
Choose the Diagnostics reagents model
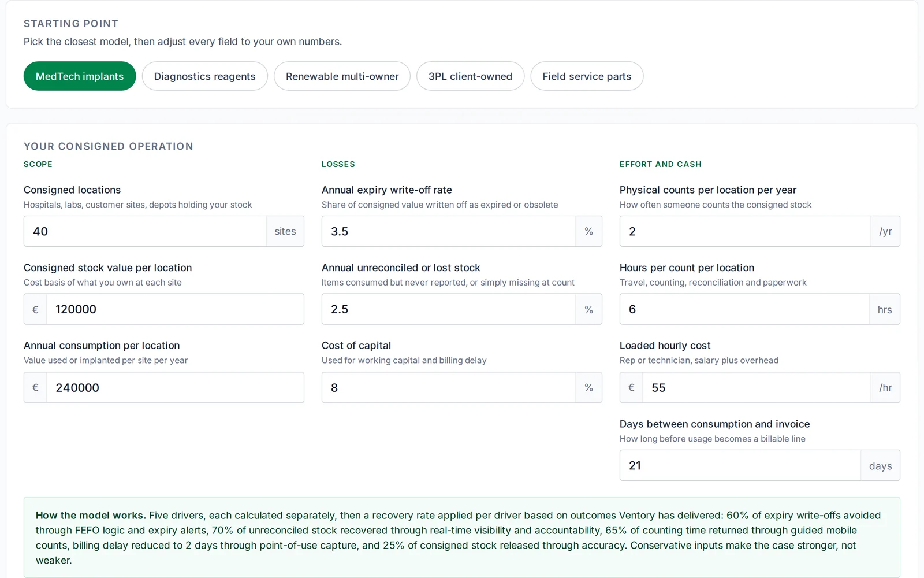coord(204,76)
